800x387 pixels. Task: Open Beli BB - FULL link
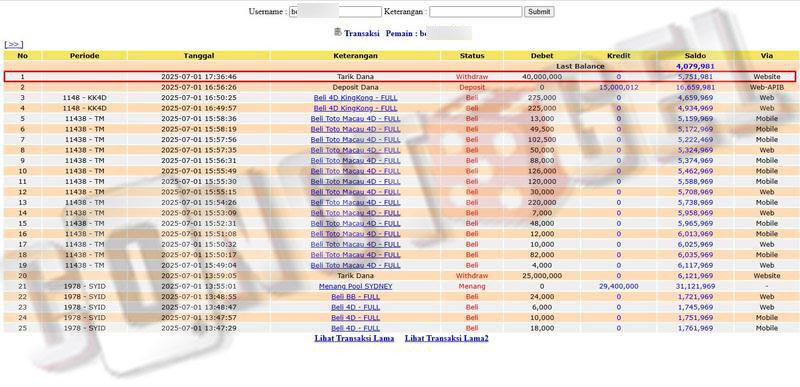[x=356, y=297]
